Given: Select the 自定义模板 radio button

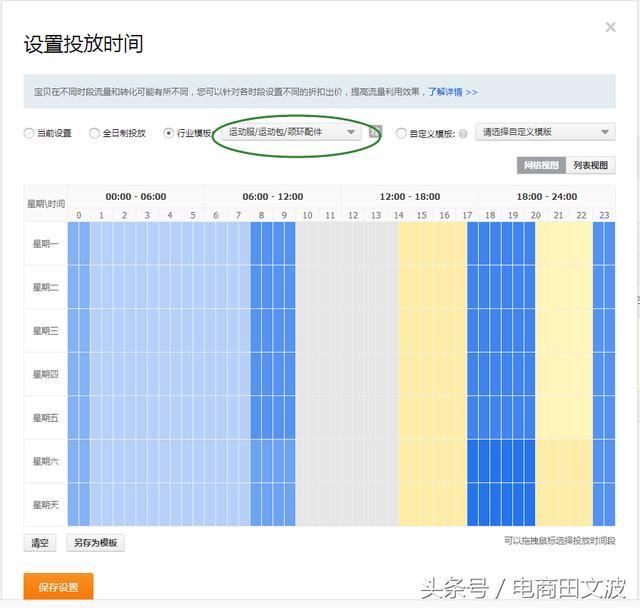Looking at the screenshot, I should (401, 133).
